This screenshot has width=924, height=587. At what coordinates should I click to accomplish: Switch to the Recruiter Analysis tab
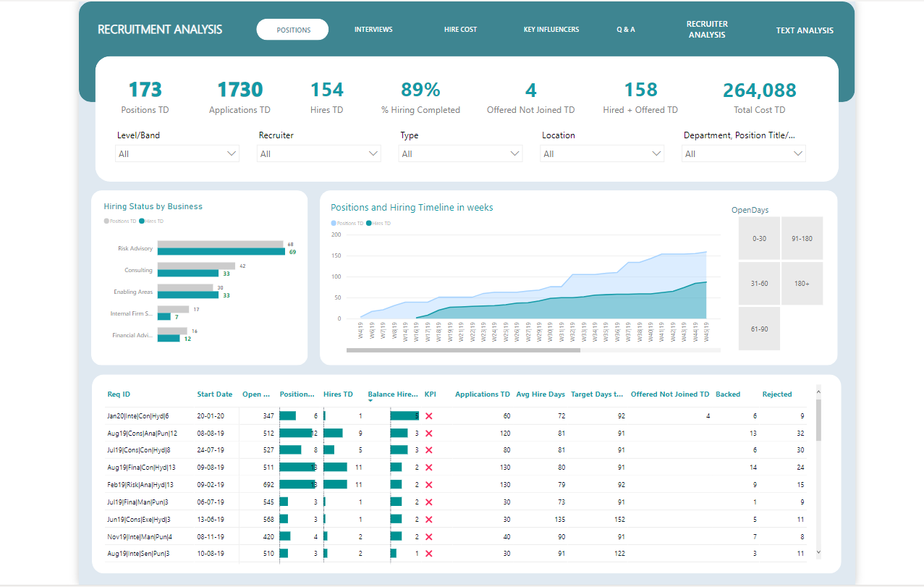(707, 30)
